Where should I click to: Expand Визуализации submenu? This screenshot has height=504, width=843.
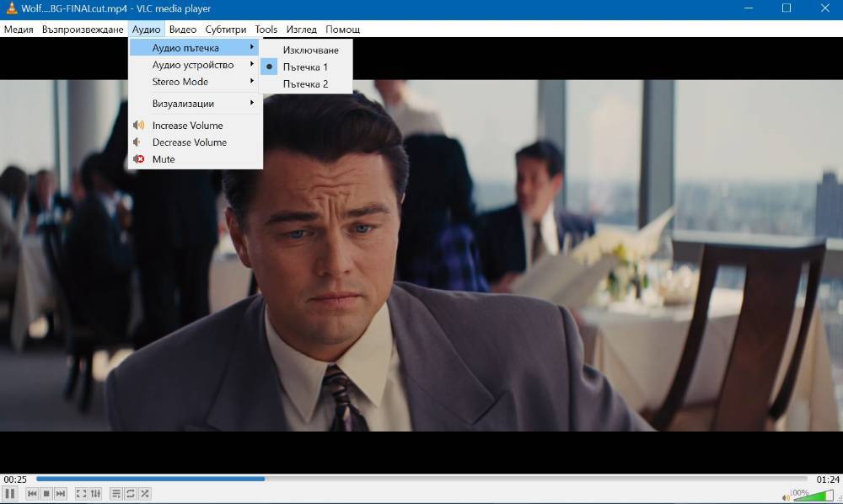[196, 103]
